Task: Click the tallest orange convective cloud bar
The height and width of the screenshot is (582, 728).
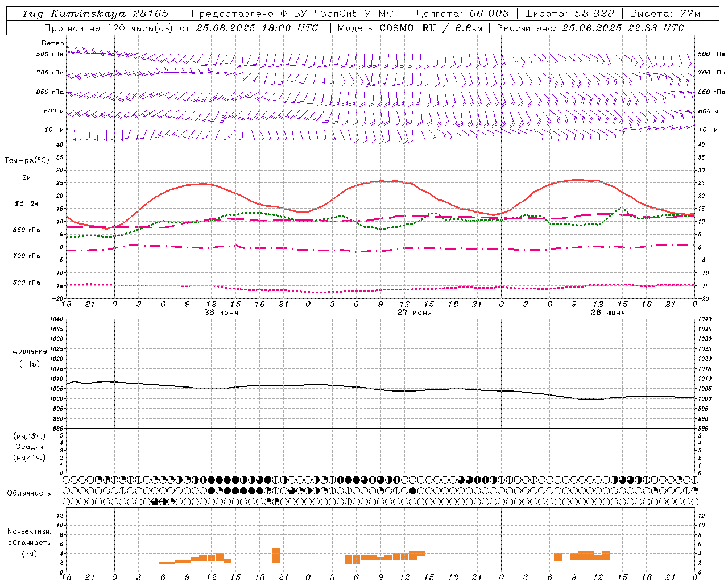Action: [276, 556]
